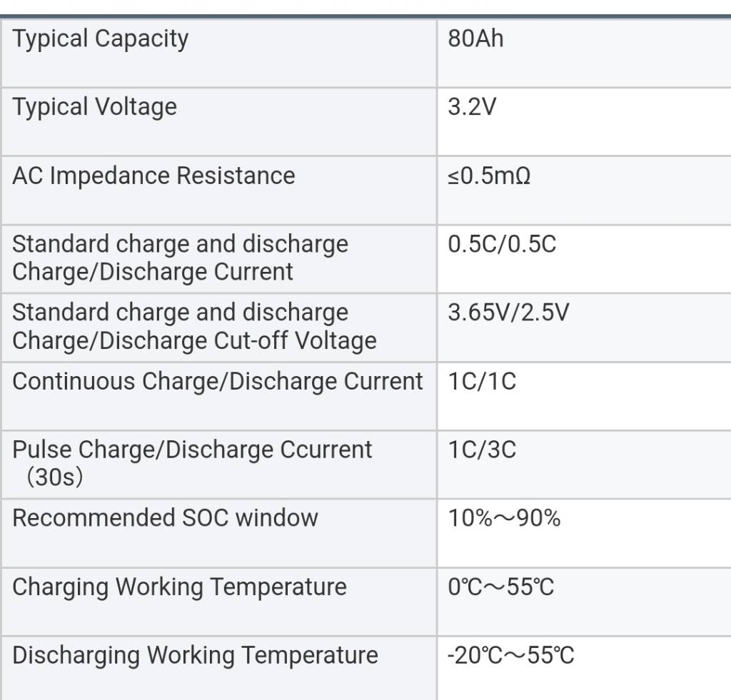
Task: Select the ≤0.5mΩ impedance value
Action: click(x=489, y=176)
